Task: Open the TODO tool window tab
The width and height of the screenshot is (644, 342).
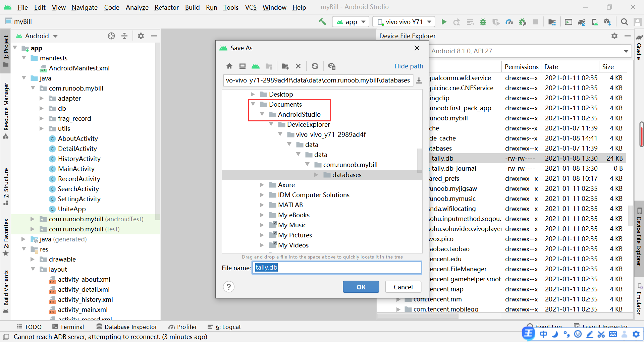Action: click(x=29, y=327)
